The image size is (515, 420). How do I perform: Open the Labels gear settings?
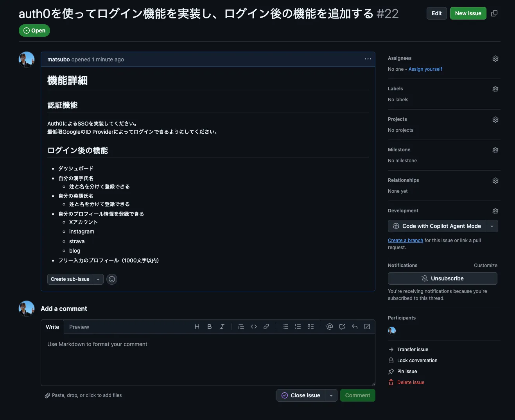[x=495, y=89]
